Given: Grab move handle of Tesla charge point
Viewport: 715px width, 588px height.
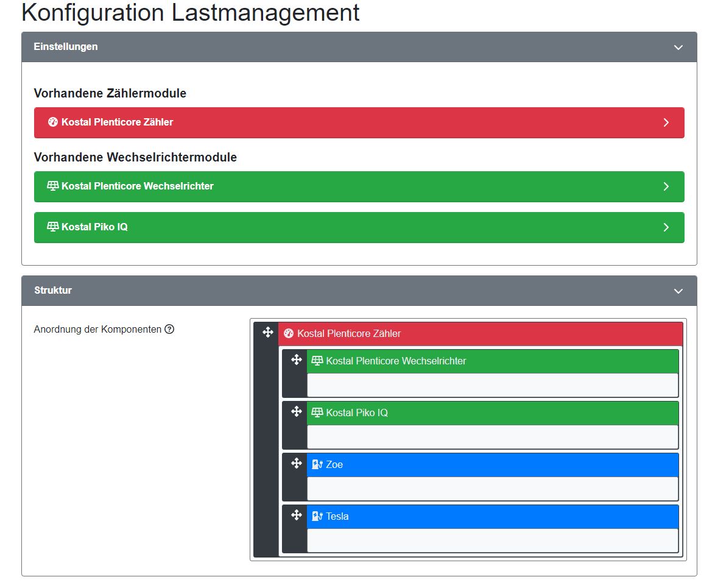Looking at the screenshot, I should point(297,515).
